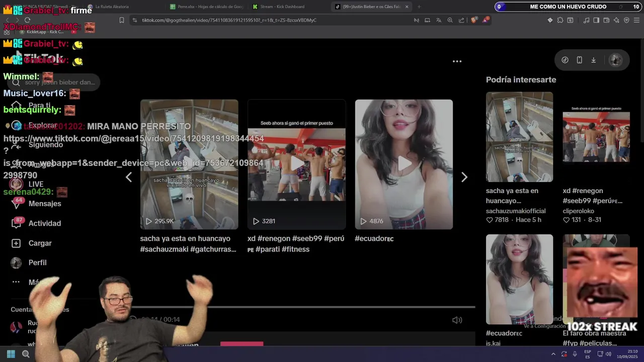Open the Cargar upload sidebar item
This screenshot has height=362, width=644.
tap(32, 243)
